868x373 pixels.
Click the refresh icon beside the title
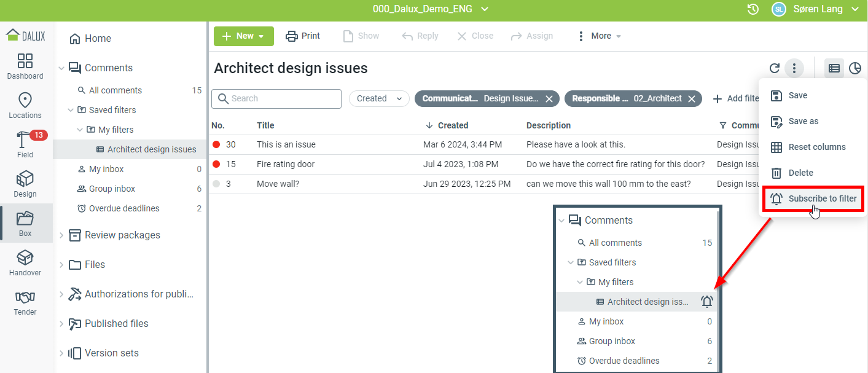coord(774,68)
